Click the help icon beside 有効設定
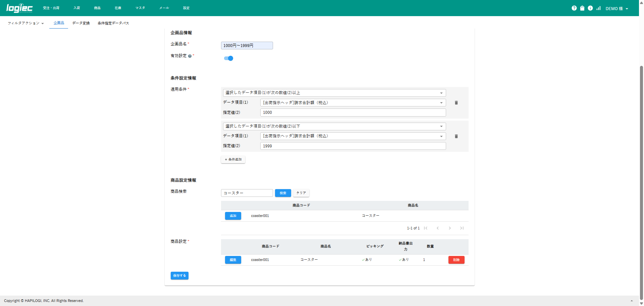The image size is (644, 306). tap(190, 56)
